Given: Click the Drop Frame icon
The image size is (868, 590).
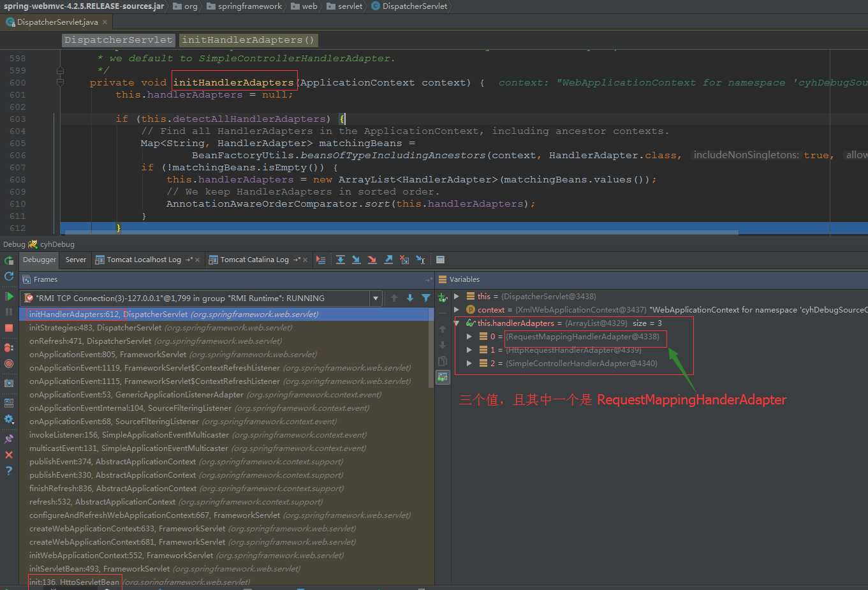Looking at the screenshot, I should (x=404, y=260).
